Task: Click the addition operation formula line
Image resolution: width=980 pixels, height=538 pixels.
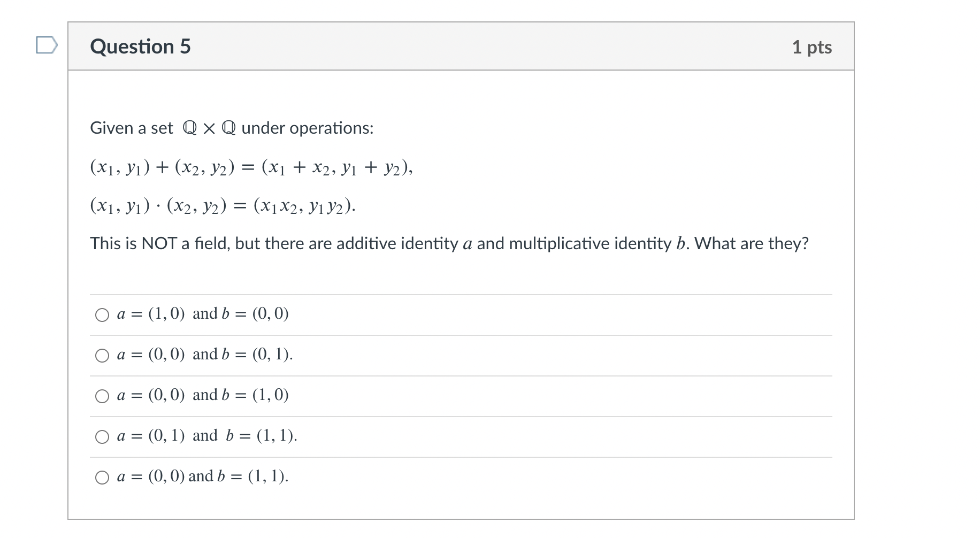Action: (250, 167)
